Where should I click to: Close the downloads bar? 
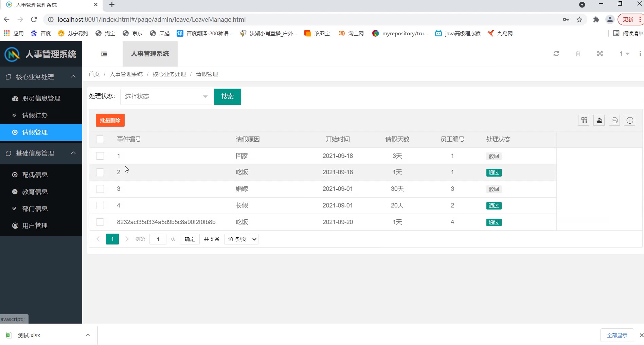641,335
